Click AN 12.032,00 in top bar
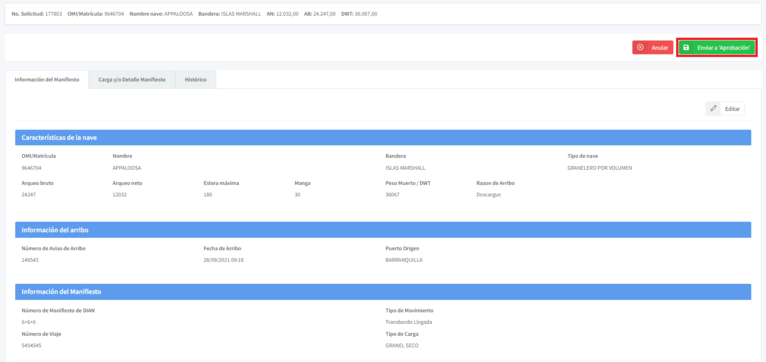 click(282, 14)
